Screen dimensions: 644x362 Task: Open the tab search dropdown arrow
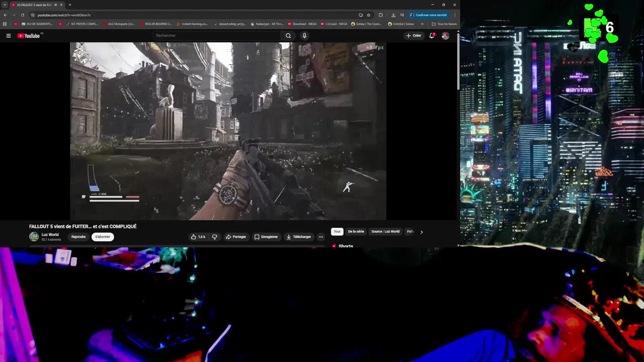coord(5,5)
